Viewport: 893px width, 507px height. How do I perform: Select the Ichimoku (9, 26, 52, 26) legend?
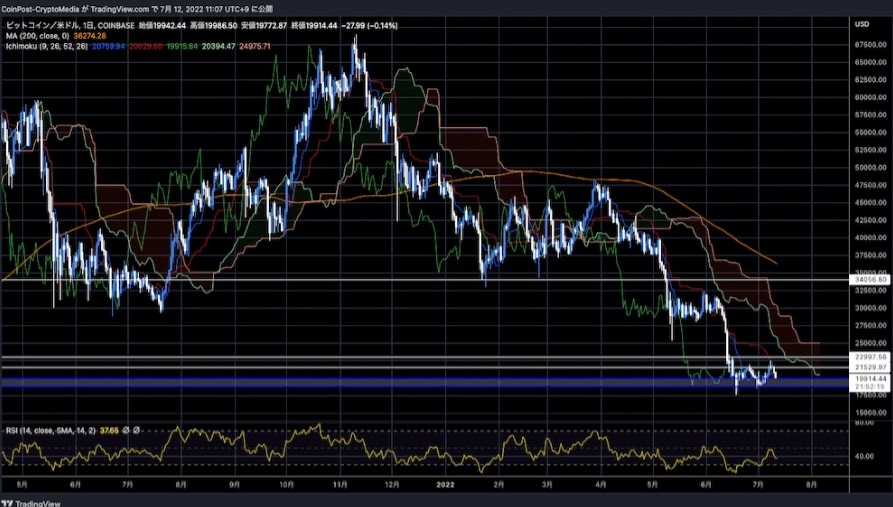click(x=47, y=46)
